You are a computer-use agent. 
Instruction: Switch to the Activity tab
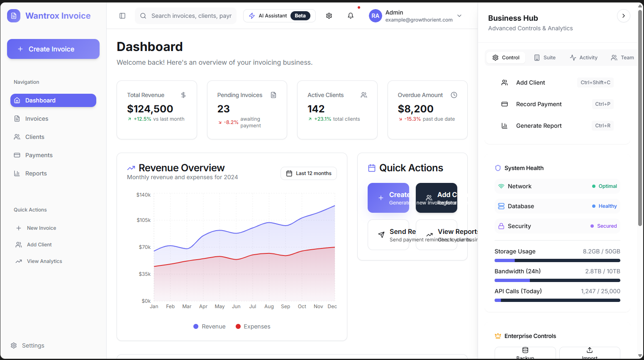(583, 57)
